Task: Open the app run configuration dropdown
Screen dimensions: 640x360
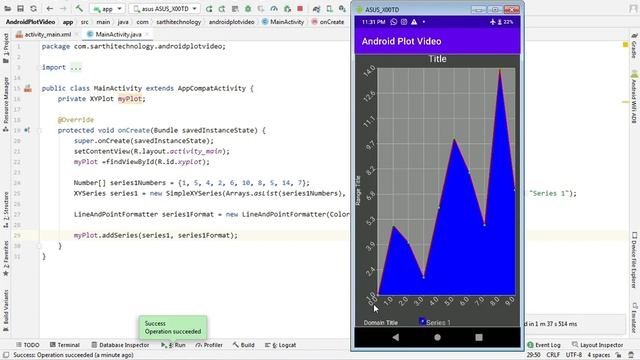Action: coord(107,9)
